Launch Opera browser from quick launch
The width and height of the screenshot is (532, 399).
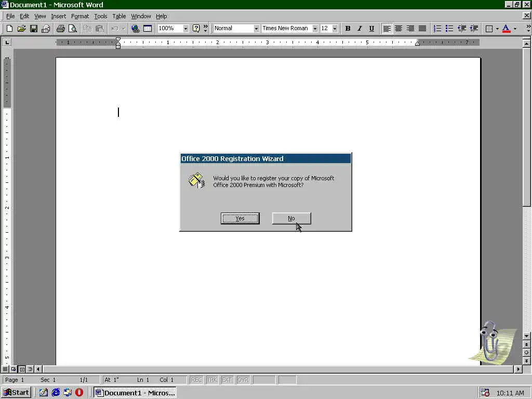click(79, 393)
